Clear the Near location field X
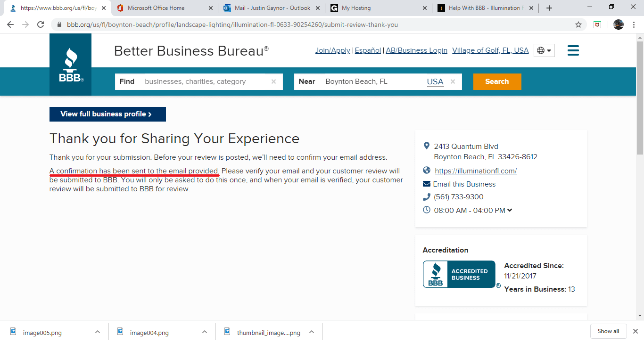 [453, 82]
